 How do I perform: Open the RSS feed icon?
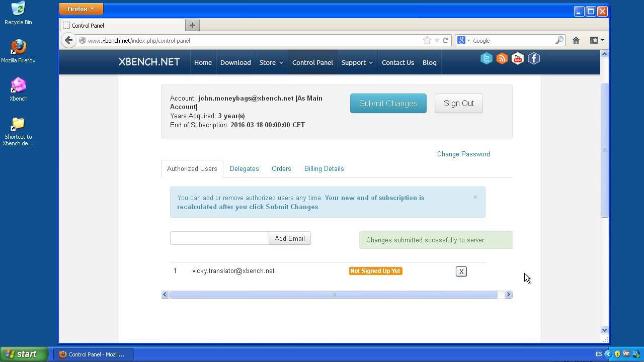pos(502,59)
